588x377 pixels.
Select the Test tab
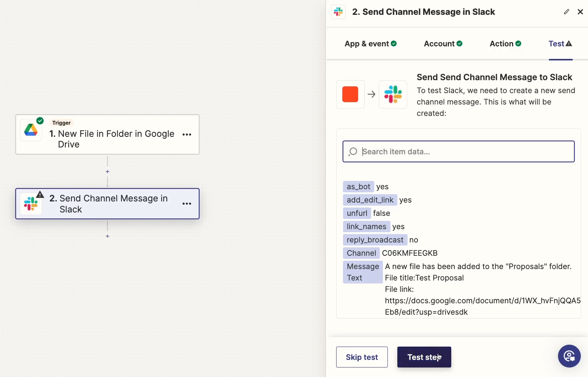tap(560, 44)
